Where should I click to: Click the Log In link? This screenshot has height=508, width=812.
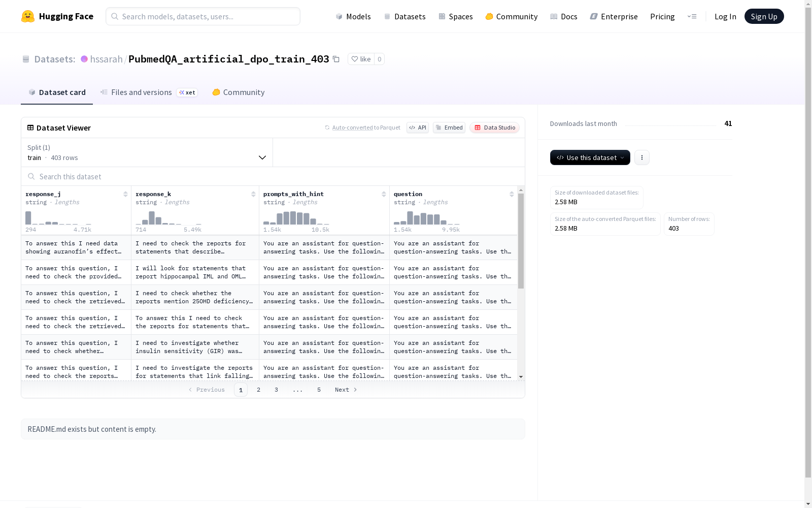tap(725, 16)
